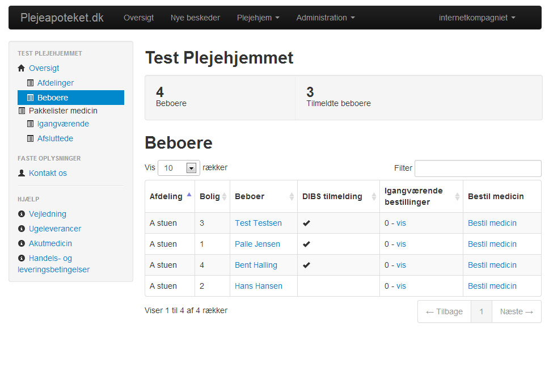Click the list icon next to Afsluttede
Viewport: 549px width, 392px height.
click(31, 139)
